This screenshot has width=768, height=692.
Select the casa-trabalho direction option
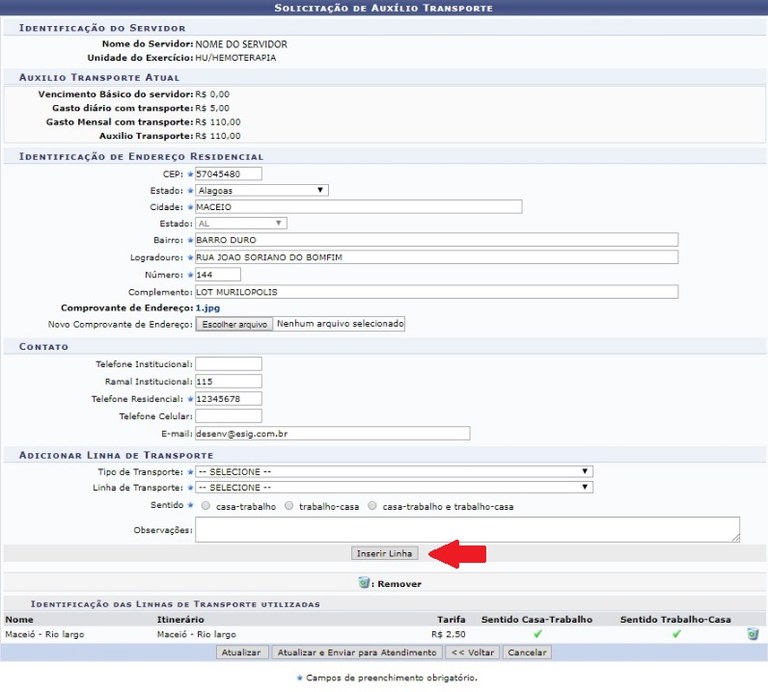pos(206,507)
